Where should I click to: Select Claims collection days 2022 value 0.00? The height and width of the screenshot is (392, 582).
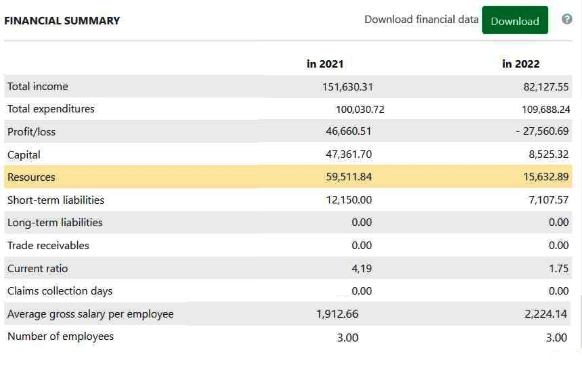click(559, 291)
